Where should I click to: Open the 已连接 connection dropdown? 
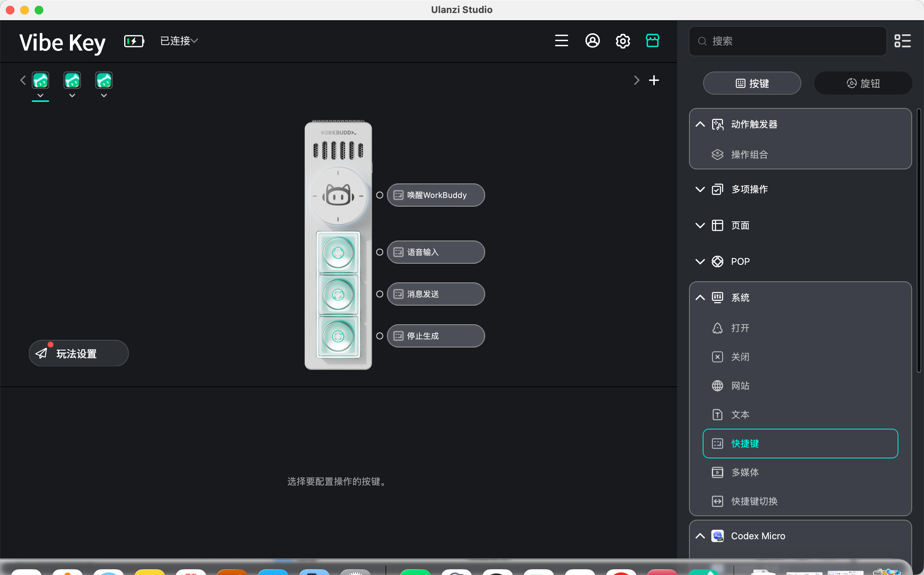pyautogui.click(x=179, y=41)
